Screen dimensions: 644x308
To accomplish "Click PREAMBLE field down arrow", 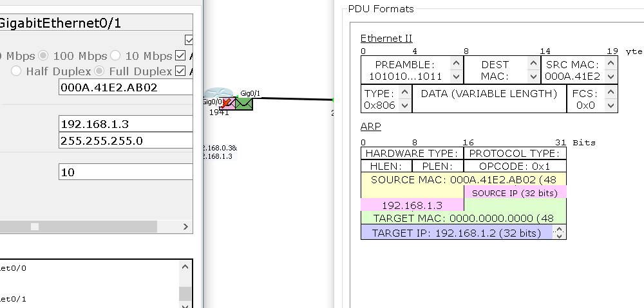I will tap(456, 77).
